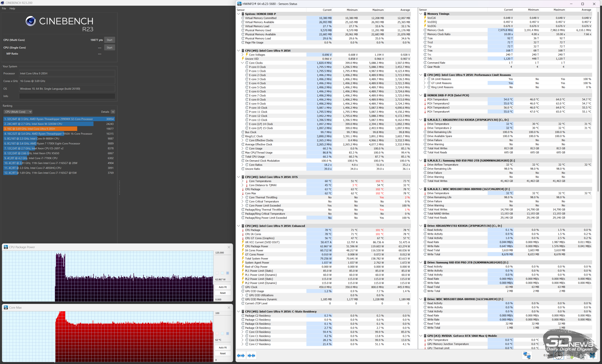Viewport: 602px width, 364px height.
Task: Click Reset in the Core Max graph
Action: pos(223,353)
